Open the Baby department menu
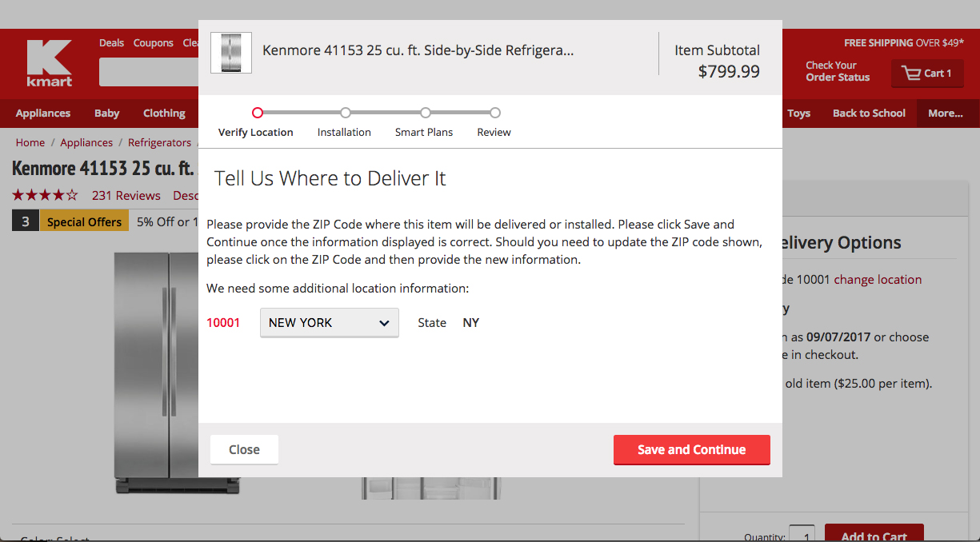The image size is (980, 542). (x=106, y=114)
